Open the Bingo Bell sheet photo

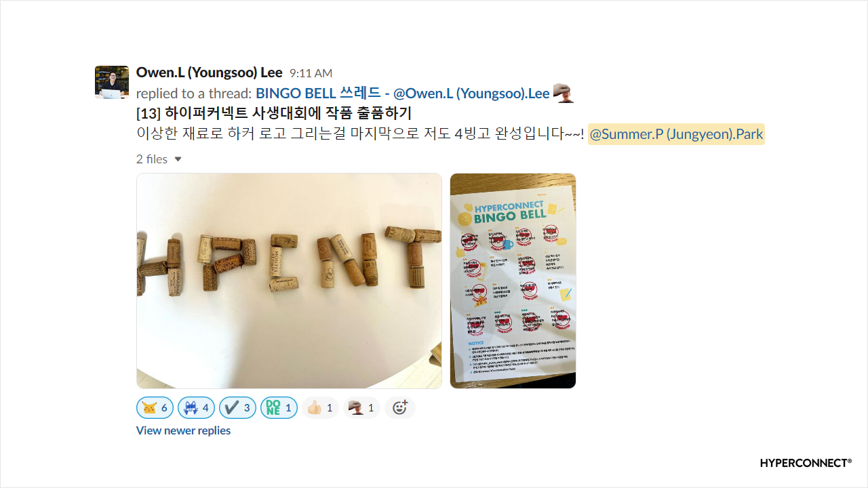pyautogui.click(x=513, y=281)
